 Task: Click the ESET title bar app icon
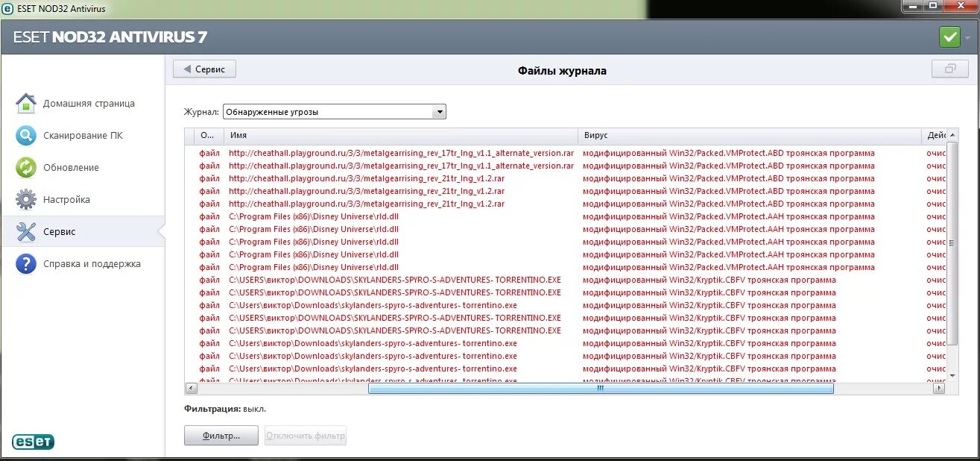(x=8, y=8)
